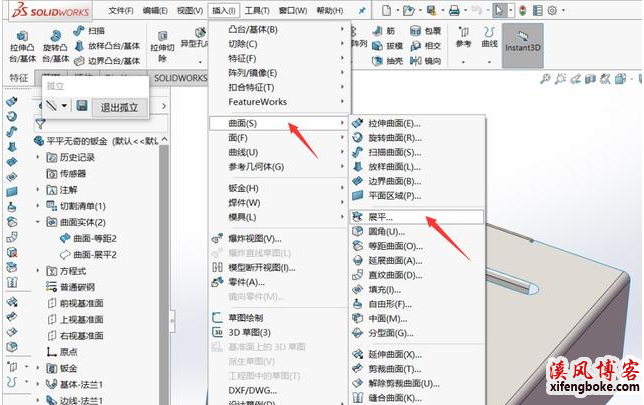Image resolution: width=644 pixels, height=405 pixels.
Task: Select 曲面-等距2 in feature tree
Action: tap(88, 238)
